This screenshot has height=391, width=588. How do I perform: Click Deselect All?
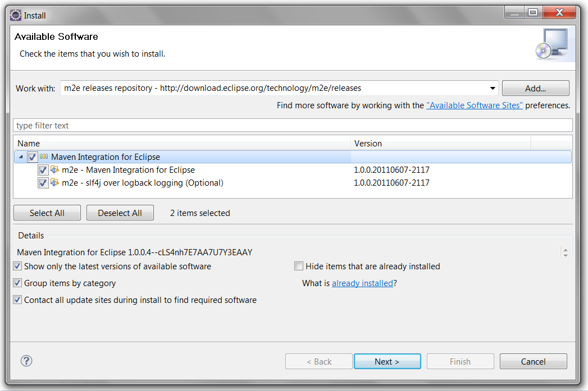pyautogui.click(x=120, y=213)
